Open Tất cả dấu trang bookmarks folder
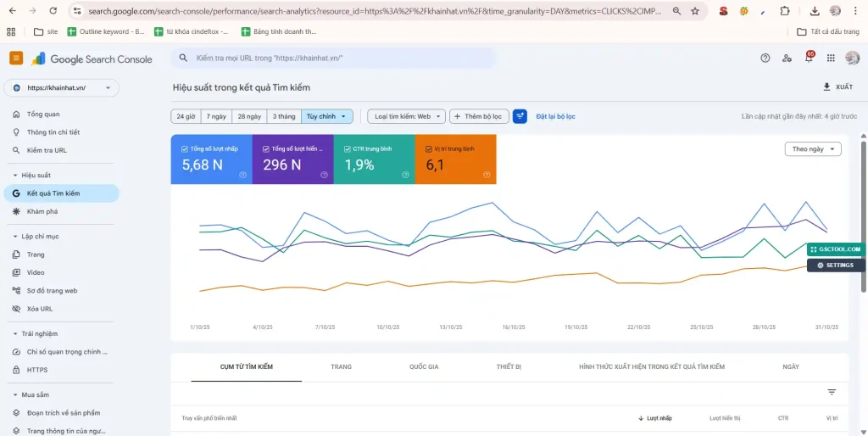 point(828,31)
